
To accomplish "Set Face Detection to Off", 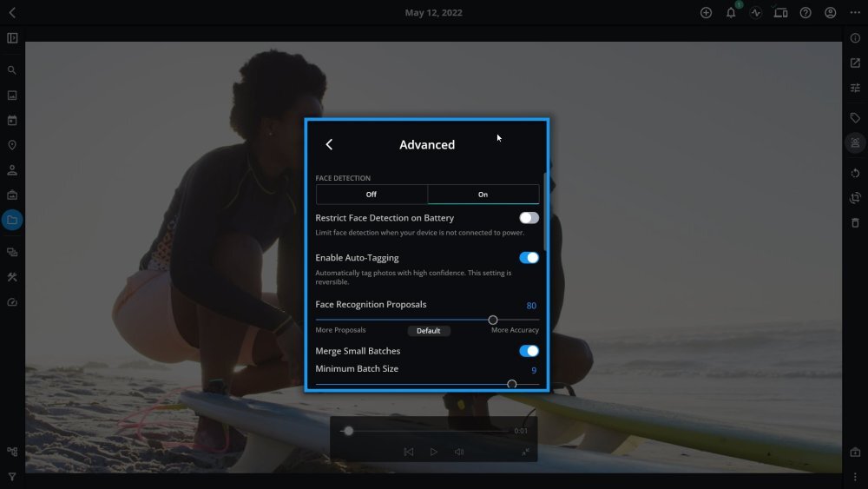I will pos(372,195).
